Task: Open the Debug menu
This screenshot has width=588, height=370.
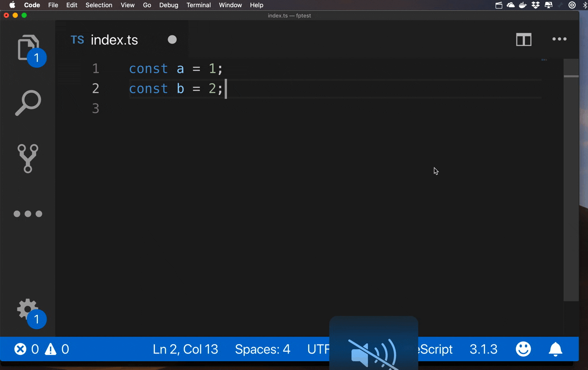Action: click(x=169, y=5)
